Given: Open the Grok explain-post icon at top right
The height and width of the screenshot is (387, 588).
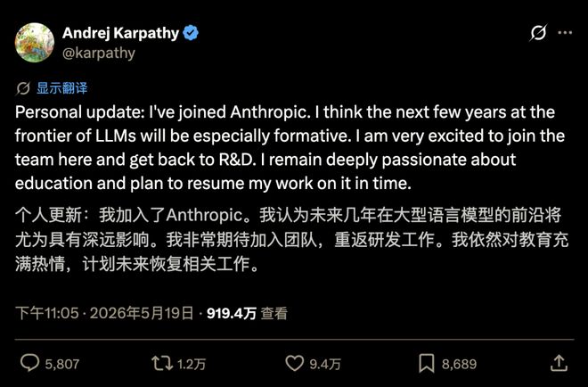Looking at the screenshot, I should pos(538,33).
